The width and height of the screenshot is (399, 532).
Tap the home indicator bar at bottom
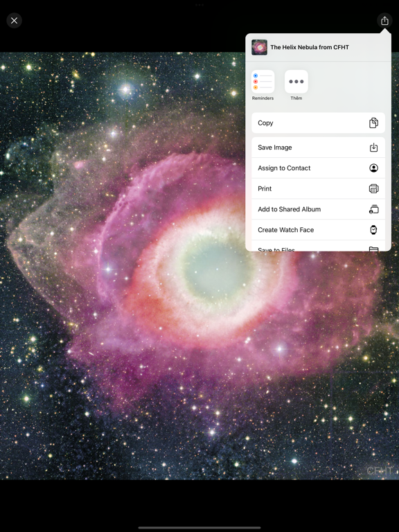199,528
